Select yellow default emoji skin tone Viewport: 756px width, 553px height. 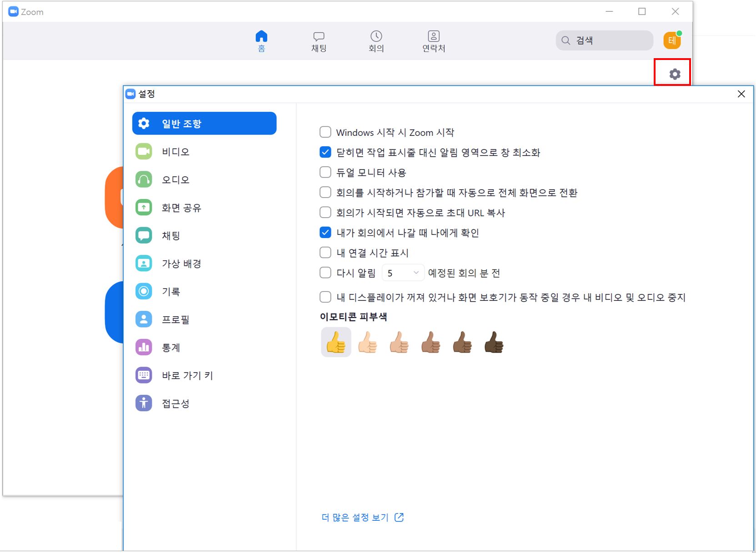tap(336, 342)
